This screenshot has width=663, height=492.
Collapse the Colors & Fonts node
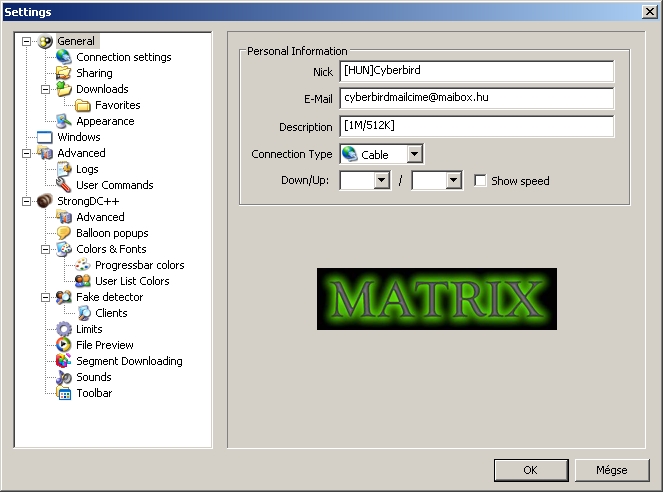click(46, 249)
